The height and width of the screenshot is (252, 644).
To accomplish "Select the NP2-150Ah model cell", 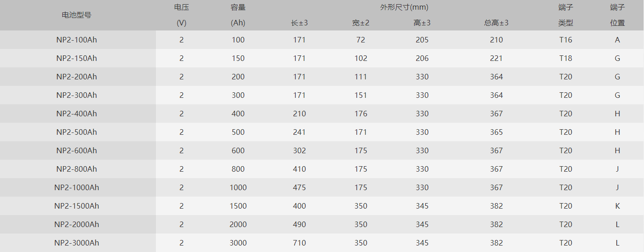I will point(77,58).
